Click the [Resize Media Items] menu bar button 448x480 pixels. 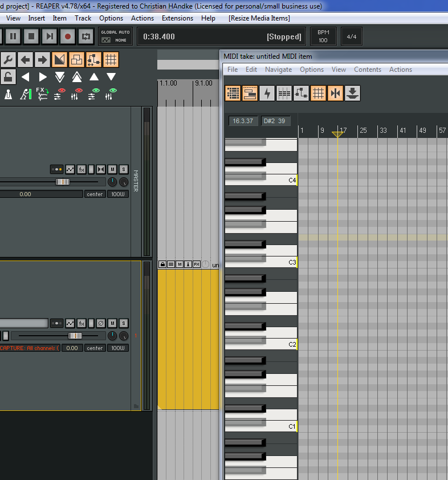pos(259,18)
